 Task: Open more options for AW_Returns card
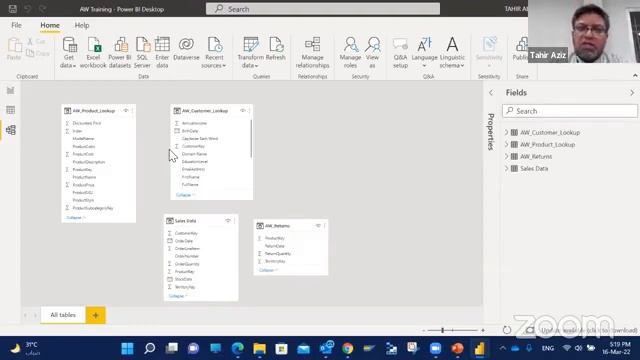[x=325, y=226]
